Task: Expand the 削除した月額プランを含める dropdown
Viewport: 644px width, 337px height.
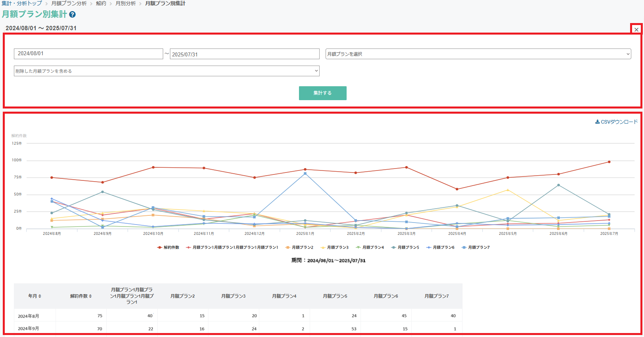Action: tap(167, 71)
